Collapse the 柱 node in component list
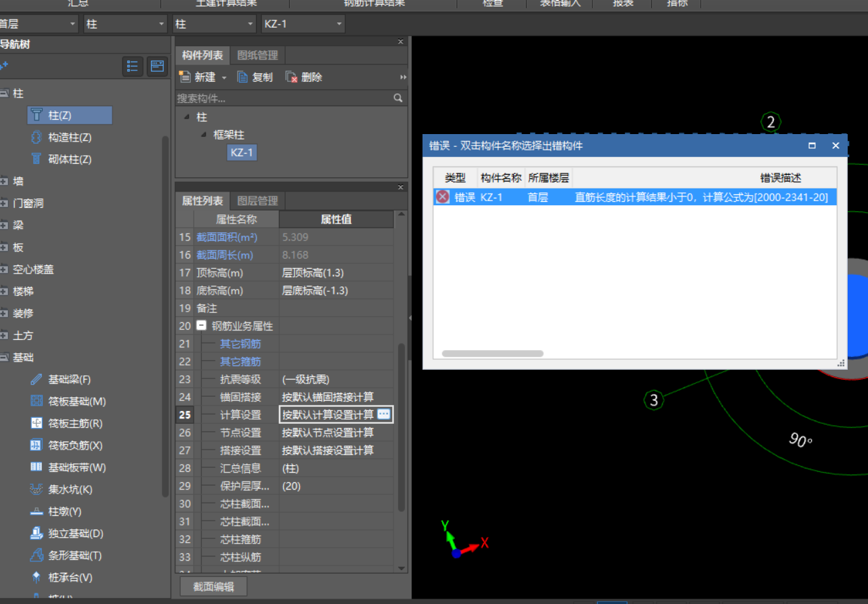 (187, 117)
